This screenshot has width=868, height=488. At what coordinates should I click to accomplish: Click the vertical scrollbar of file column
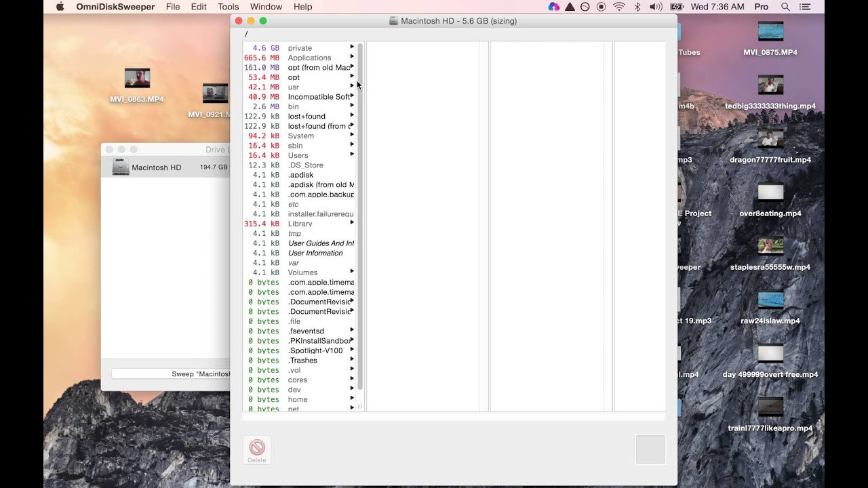(360, 217)
